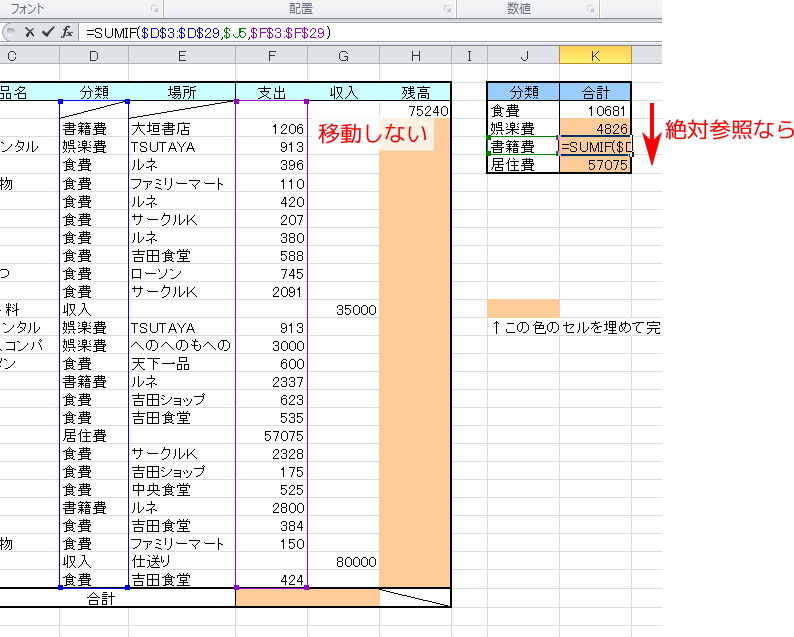Viewport: 794px width, 637px height.
Task: Click the 収入 header cell
Action: (343, 92)
